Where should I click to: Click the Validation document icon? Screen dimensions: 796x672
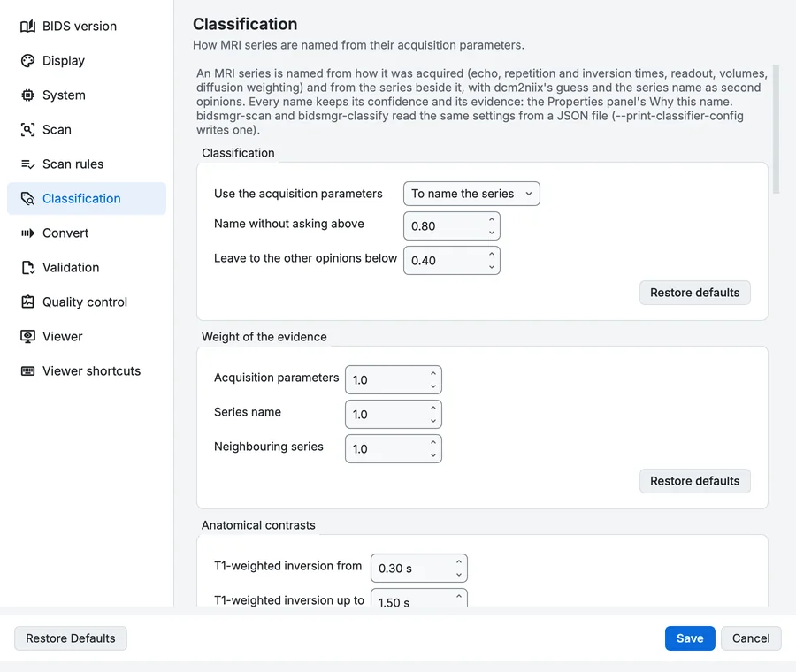click(x=28, y=268)
